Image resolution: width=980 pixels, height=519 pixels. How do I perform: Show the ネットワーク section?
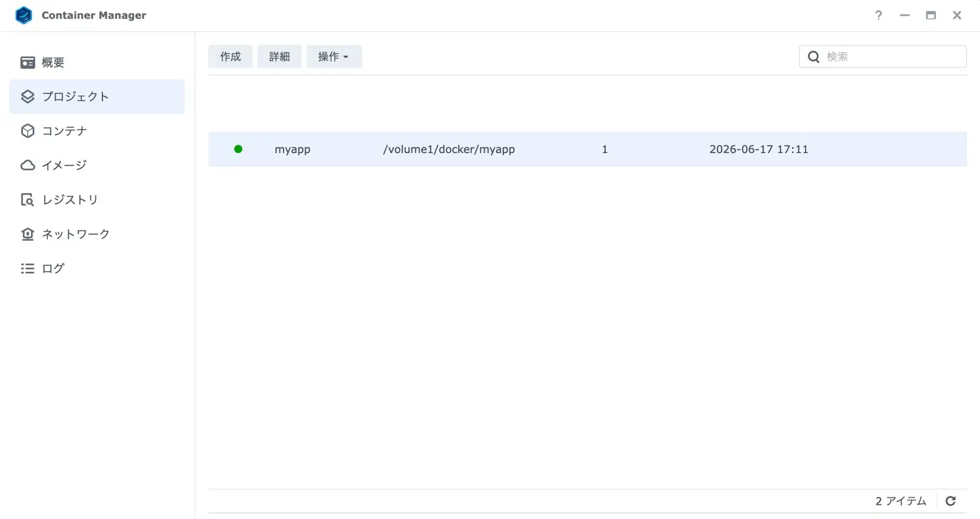tap(76, 234)
